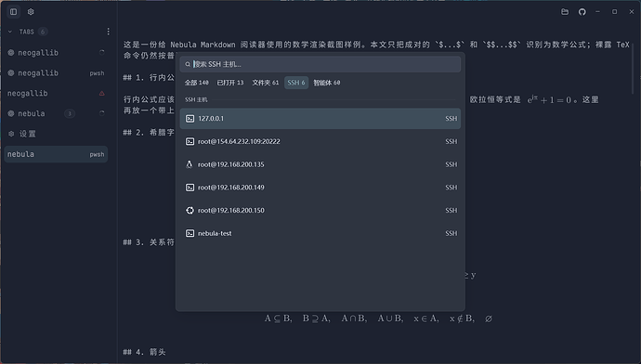Open the TABS section three-dot menu
This screenshot has height=364, width=641.
coord(108,32)
